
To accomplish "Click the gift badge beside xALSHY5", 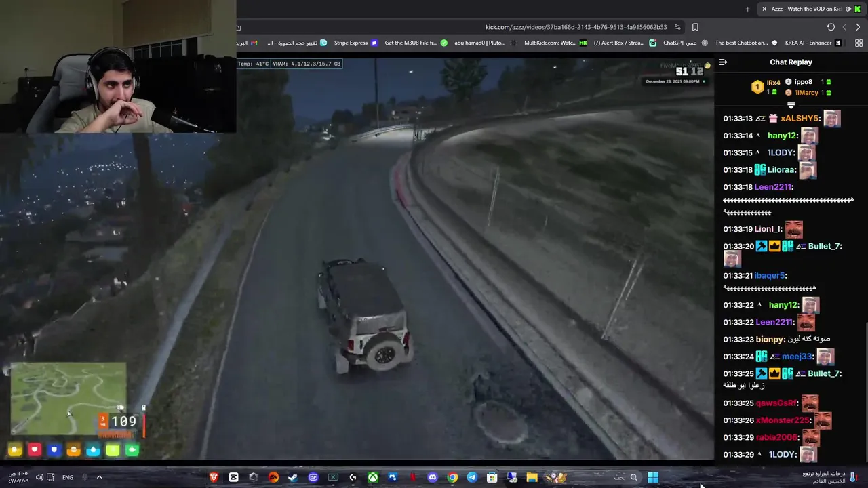I will coord(773,119).
